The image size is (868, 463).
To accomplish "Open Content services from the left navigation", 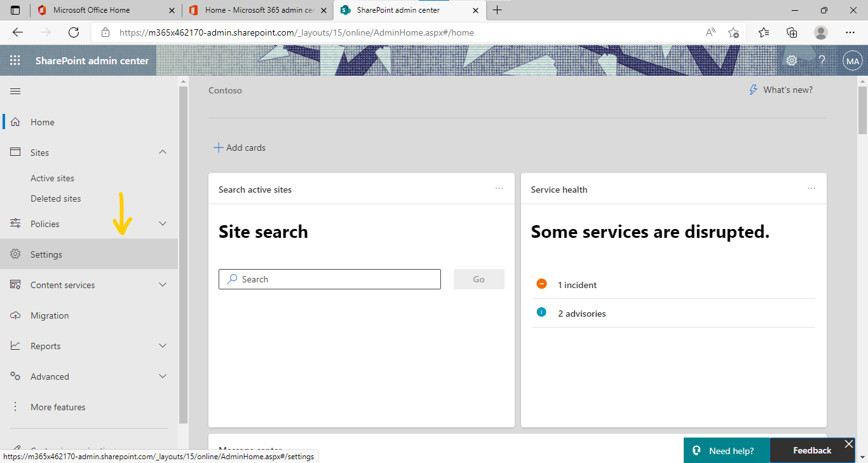I will pos(62,284).
